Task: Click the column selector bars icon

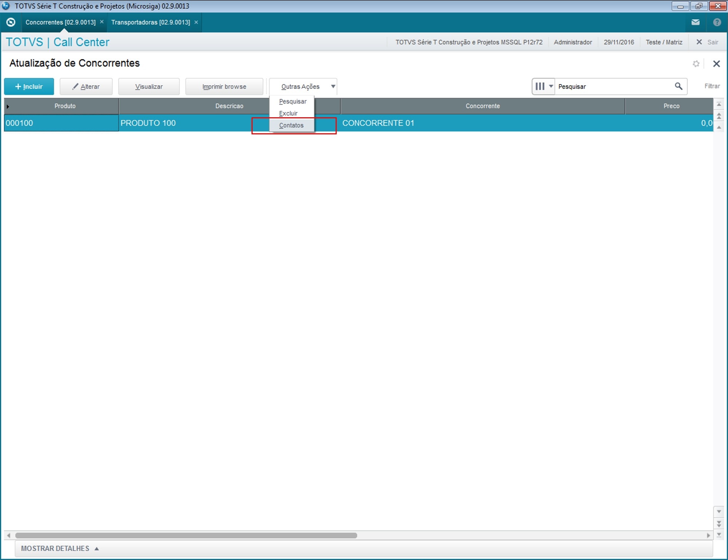Action: tap(540, 86)
